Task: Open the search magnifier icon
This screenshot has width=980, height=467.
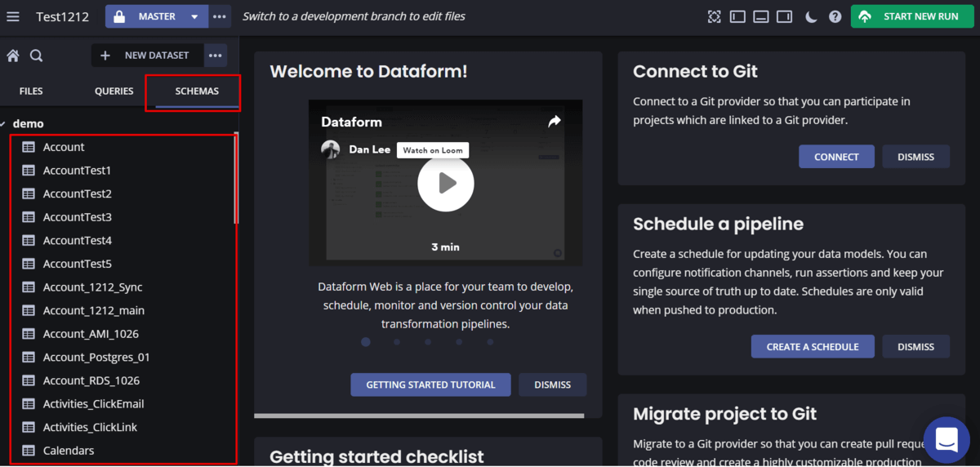Action: (x=37, y=56)
